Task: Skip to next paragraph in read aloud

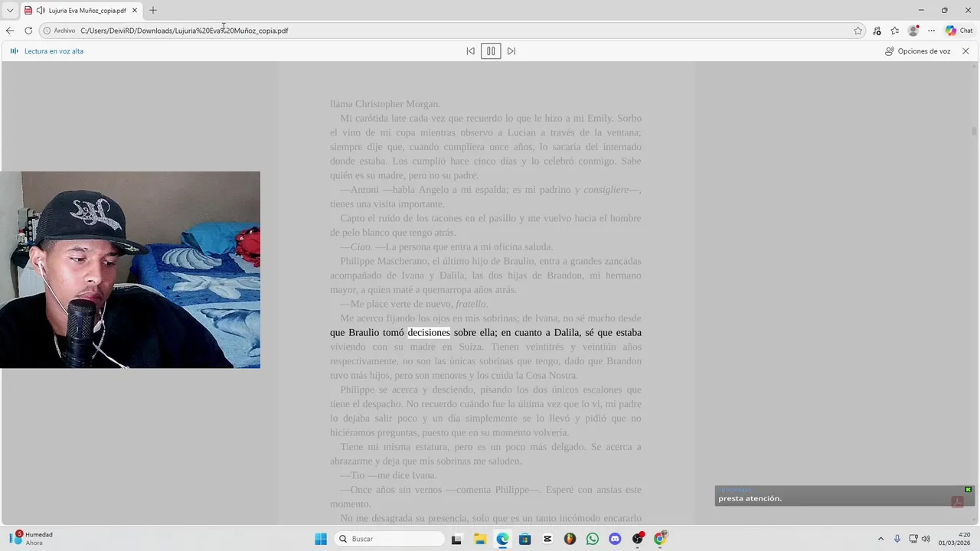Action: pyautogui.click(x=511, y=51)
